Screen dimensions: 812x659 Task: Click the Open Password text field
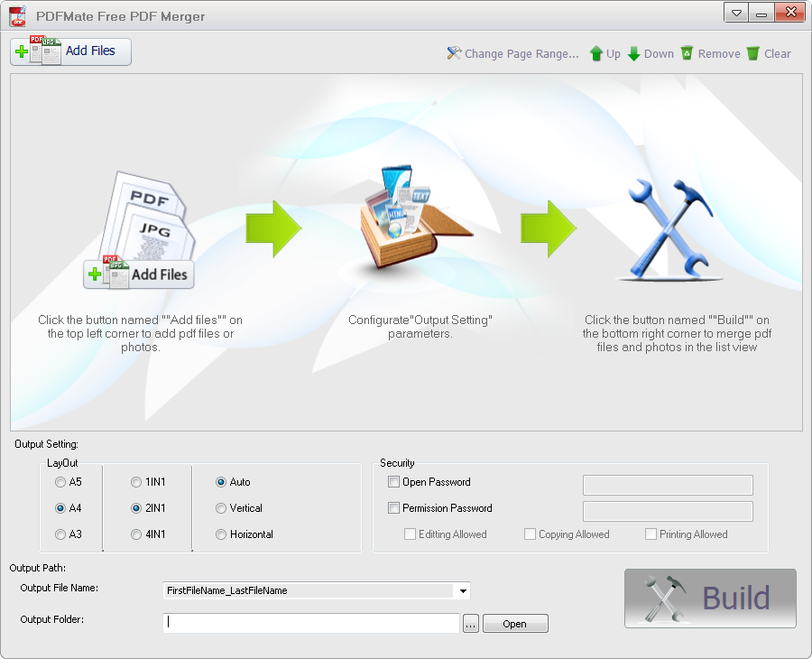point(668,485)
